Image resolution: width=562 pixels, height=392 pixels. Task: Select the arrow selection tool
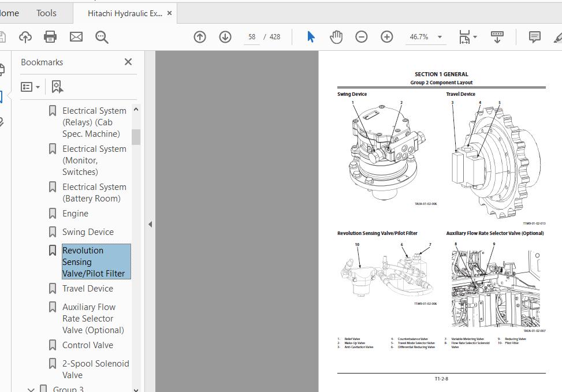(x=311, y=37)
